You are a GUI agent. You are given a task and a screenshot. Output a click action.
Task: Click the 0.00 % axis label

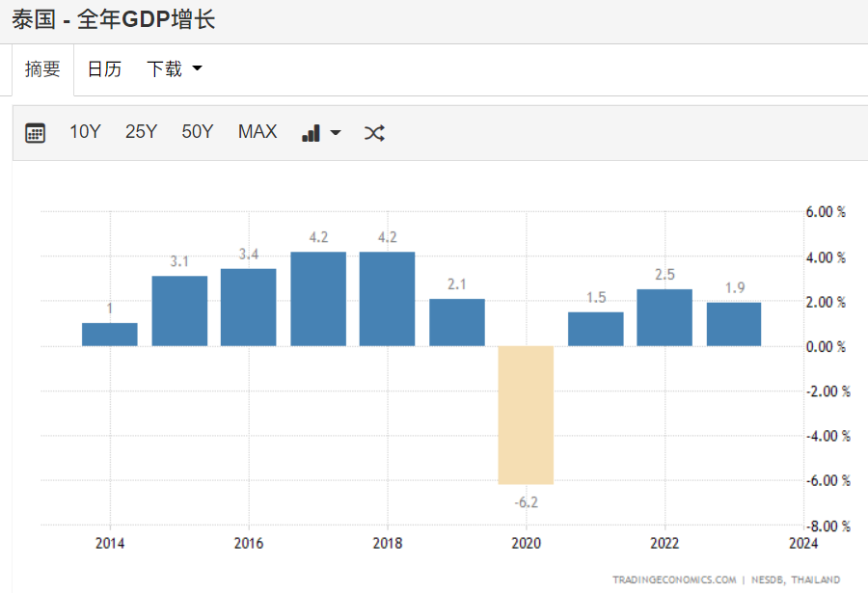point(826,347)
